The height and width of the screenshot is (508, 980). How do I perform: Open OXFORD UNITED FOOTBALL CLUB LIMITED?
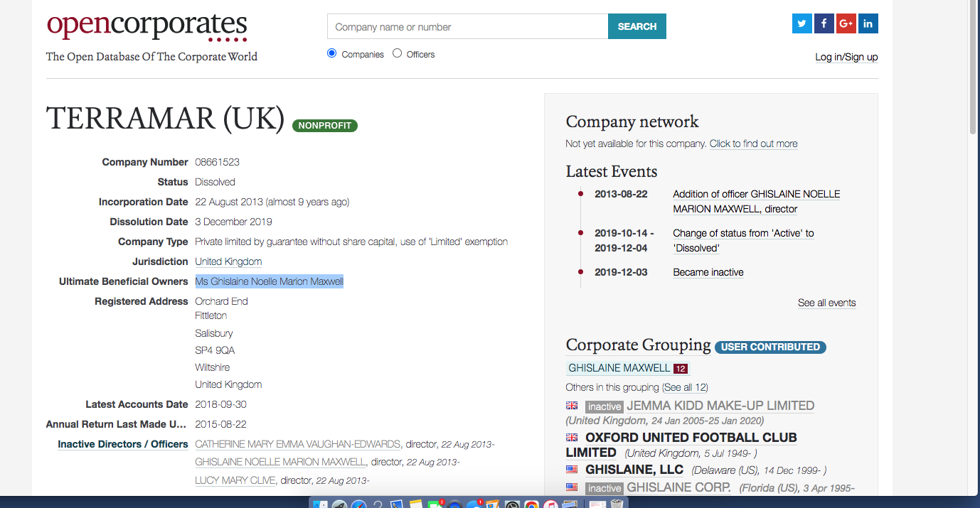(681, 445)
